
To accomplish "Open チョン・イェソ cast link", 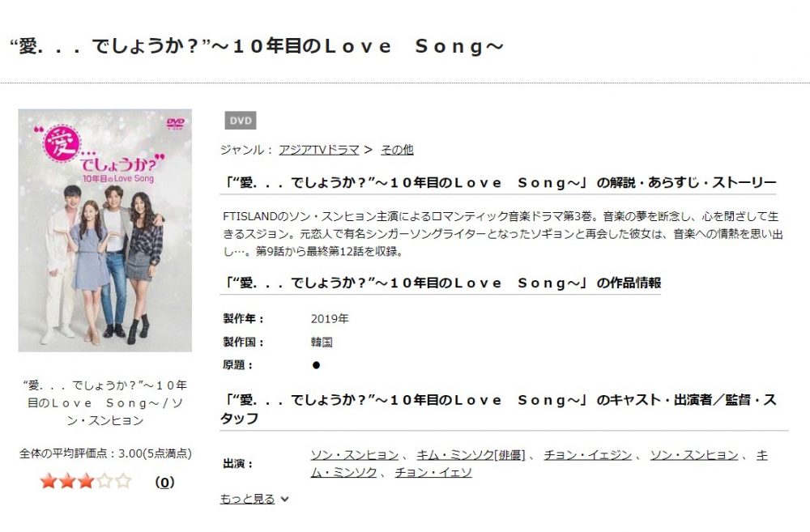I will coord(433,473).
